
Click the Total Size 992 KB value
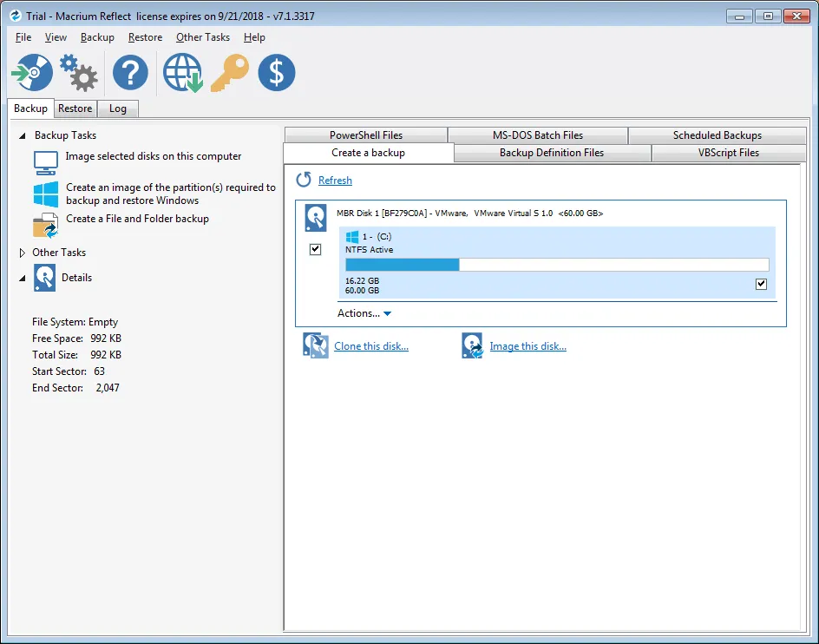106,355
